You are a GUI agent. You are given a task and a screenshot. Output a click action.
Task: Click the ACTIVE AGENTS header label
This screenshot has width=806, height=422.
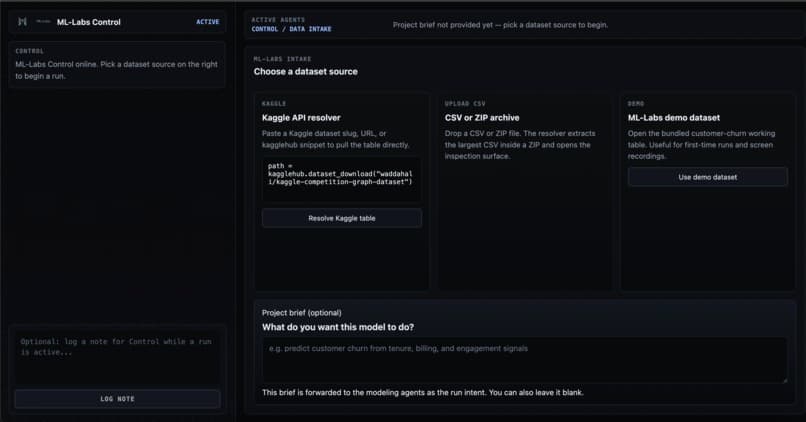pyautogui.click(x=278, y=20)
